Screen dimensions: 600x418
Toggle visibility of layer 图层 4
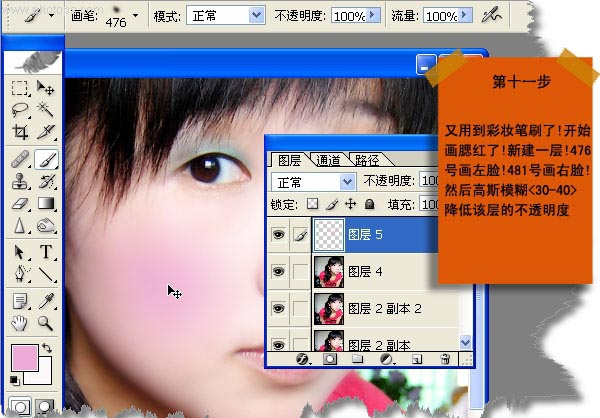pyautogui.click(x=279, y=270)
